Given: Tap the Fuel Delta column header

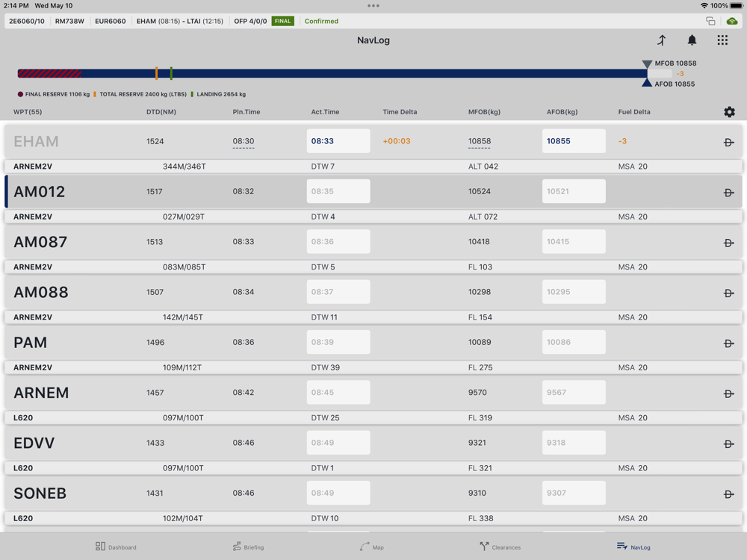Looking at the screenshot, I should [x=634, y=112].
